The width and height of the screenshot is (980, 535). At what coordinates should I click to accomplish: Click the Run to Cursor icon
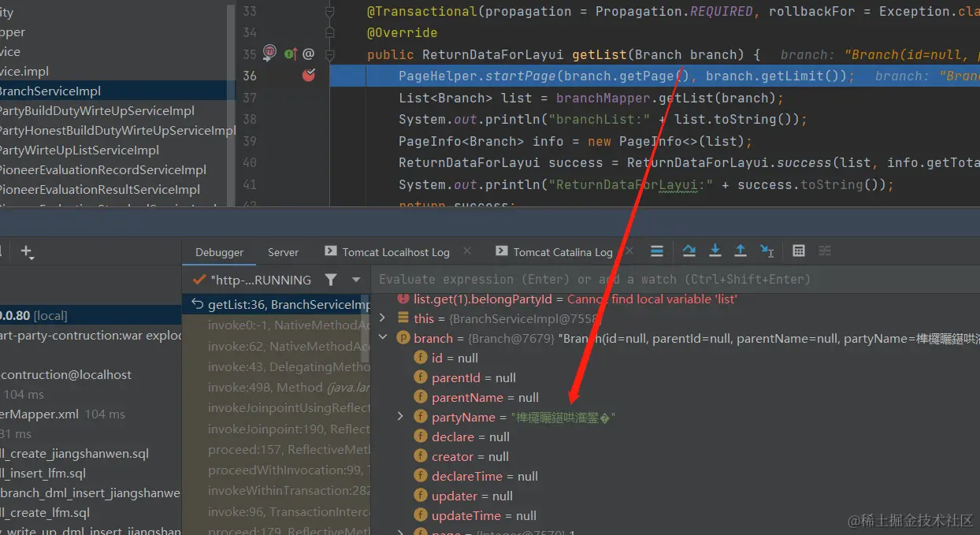coord(767,251)
